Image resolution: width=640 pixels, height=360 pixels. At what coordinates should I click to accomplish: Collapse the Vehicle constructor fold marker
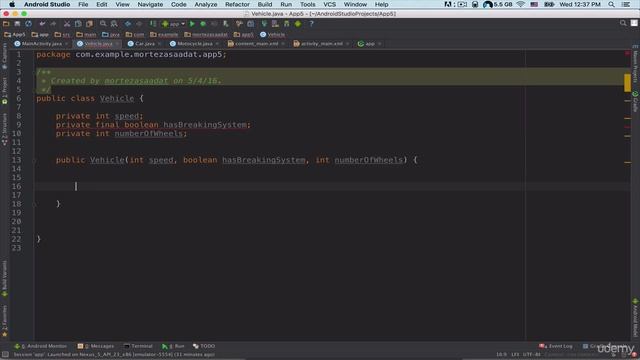pyautogui.click(x=35, y=160)
